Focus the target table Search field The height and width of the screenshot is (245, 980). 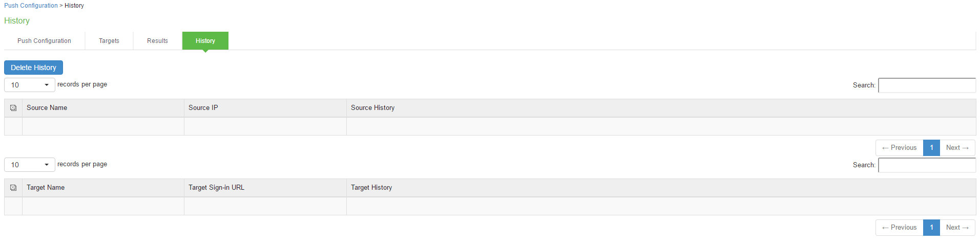pos(927,165)
